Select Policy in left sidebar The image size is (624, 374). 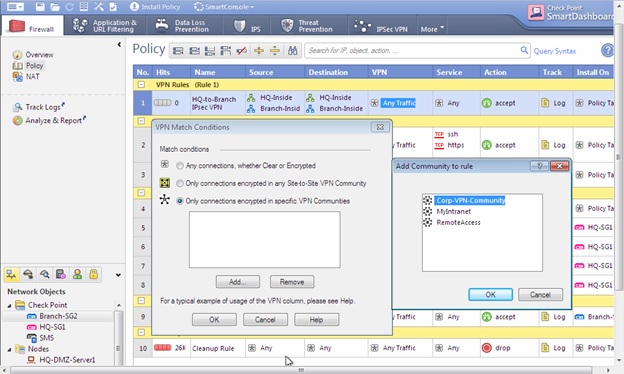coord(34,66)
